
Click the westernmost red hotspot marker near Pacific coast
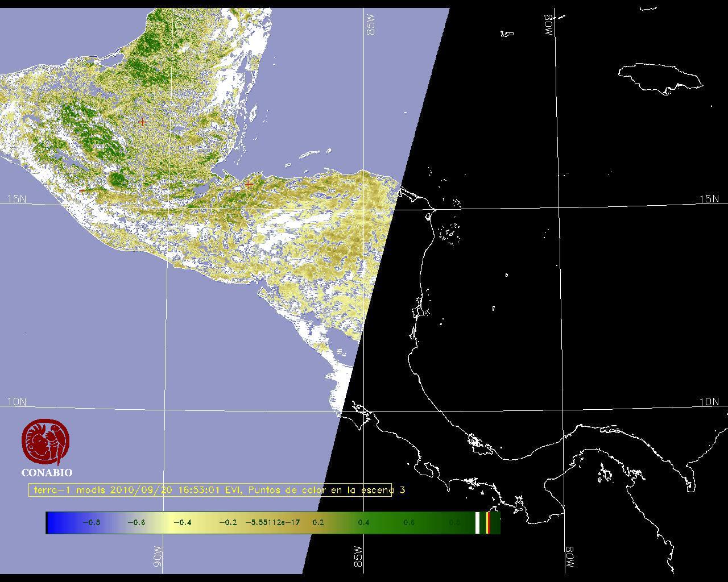pos(82,190)
